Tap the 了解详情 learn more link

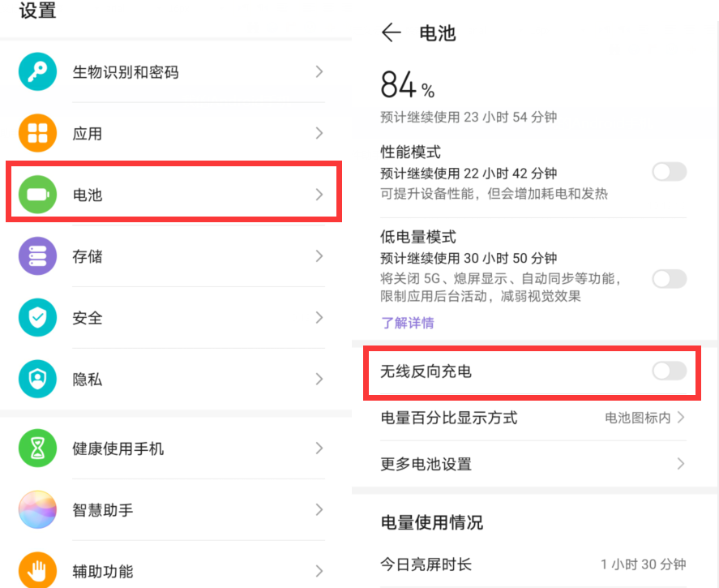coord(408,323)
